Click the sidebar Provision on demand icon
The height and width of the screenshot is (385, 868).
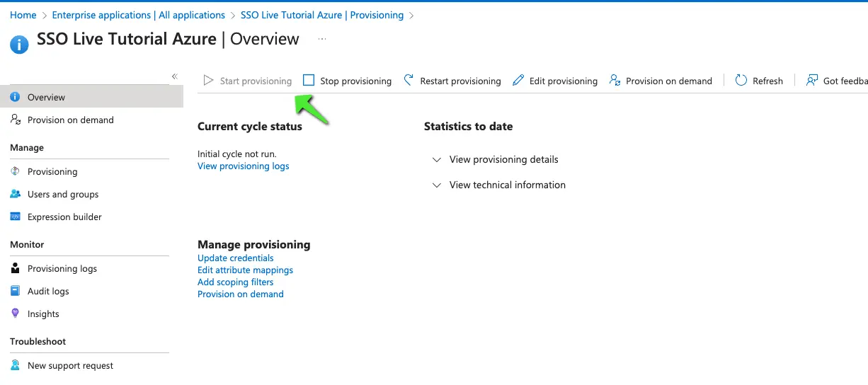pyautogui.click(x=15, y=120)
